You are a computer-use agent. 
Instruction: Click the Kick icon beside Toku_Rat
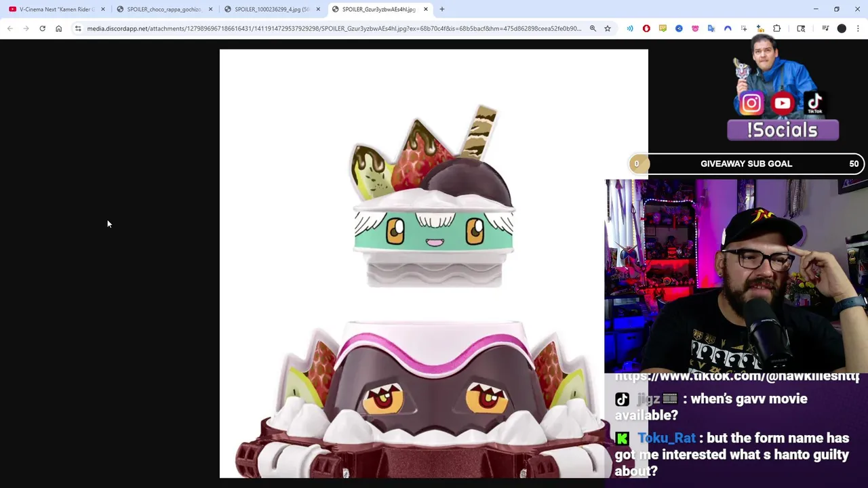click(x=622, y=439)
